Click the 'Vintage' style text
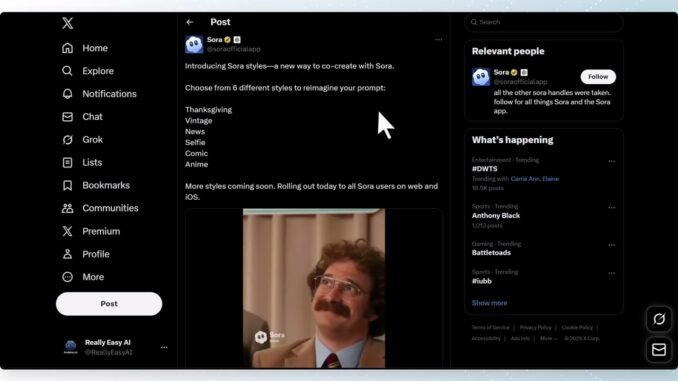 click(x=198, y=121)
